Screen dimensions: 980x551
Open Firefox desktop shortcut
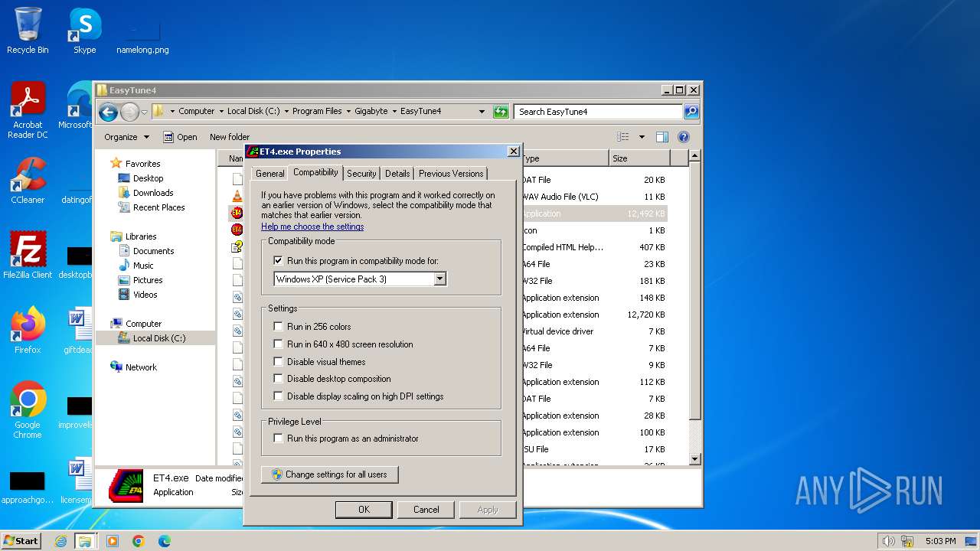[28, 330]
